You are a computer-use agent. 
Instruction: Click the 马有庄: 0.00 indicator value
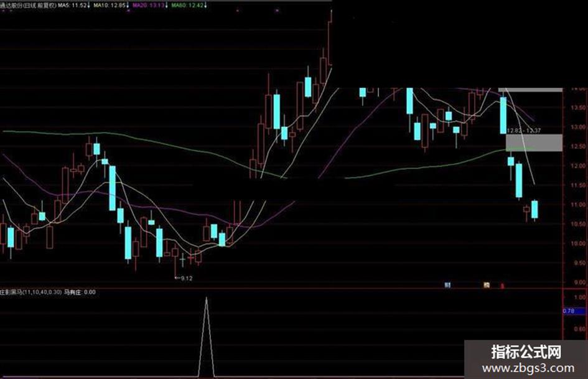[x=80, y=292]
